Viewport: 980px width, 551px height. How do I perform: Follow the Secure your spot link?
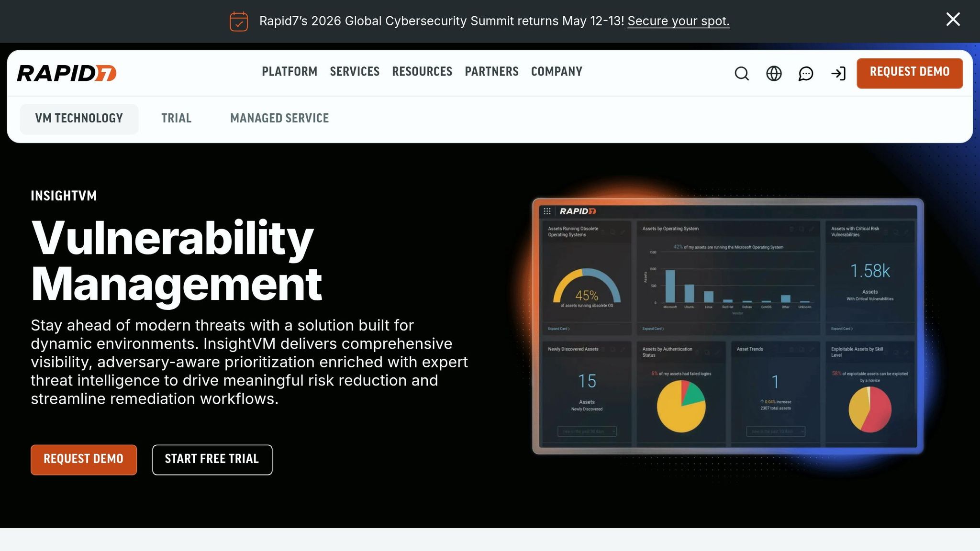point(678,22)
